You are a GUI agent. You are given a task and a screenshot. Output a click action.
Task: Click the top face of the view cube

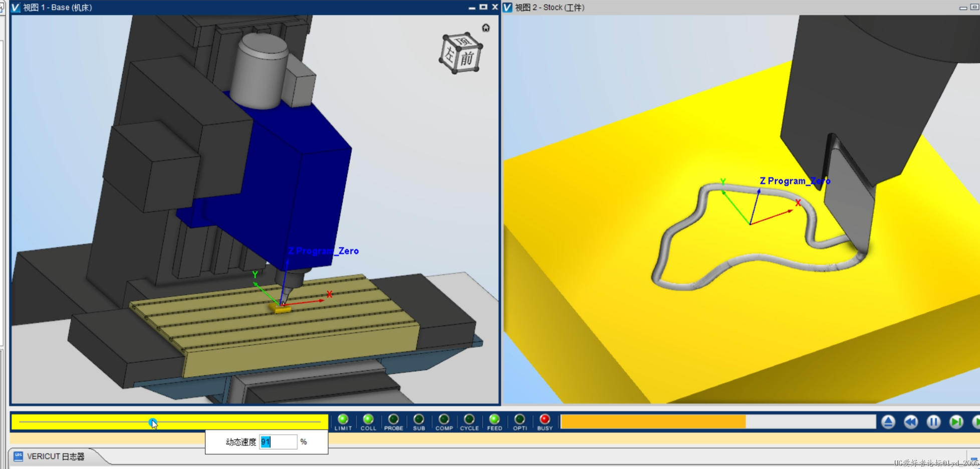[462, 41]
